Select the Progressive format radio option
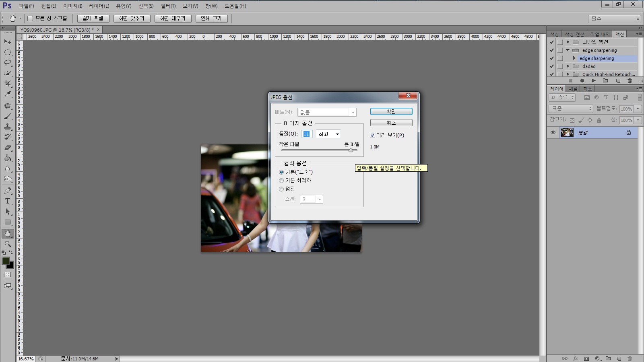 [x=281, y=189]
